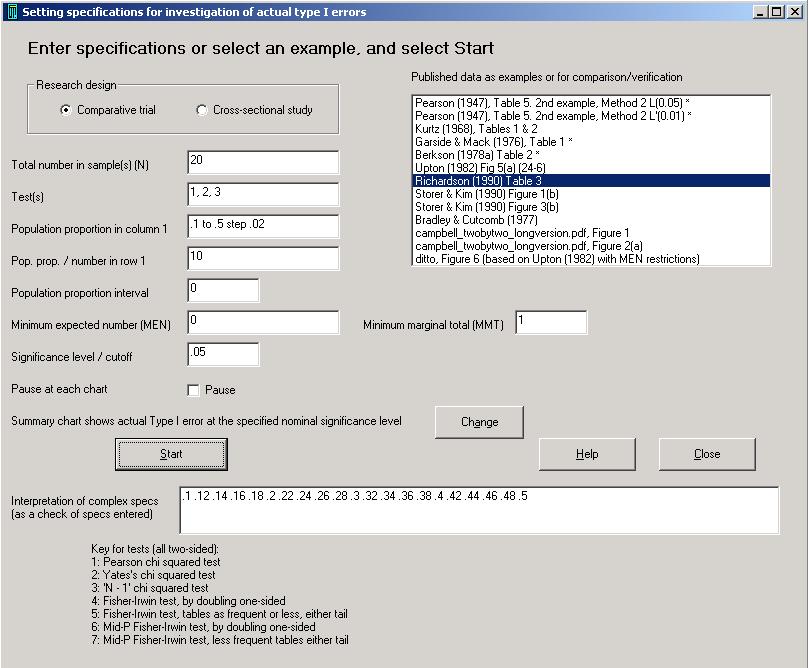Click the Close button beside Help
Image resolution: width=808 pixels, height=668 pixels.
tap(706, 454)
